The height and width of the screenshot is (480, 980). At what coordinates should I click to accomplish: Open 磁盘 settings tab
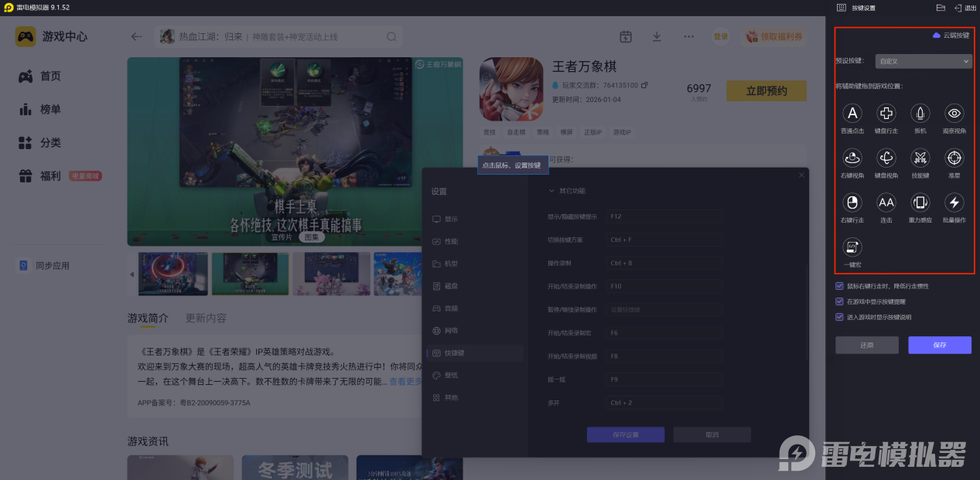474,286
